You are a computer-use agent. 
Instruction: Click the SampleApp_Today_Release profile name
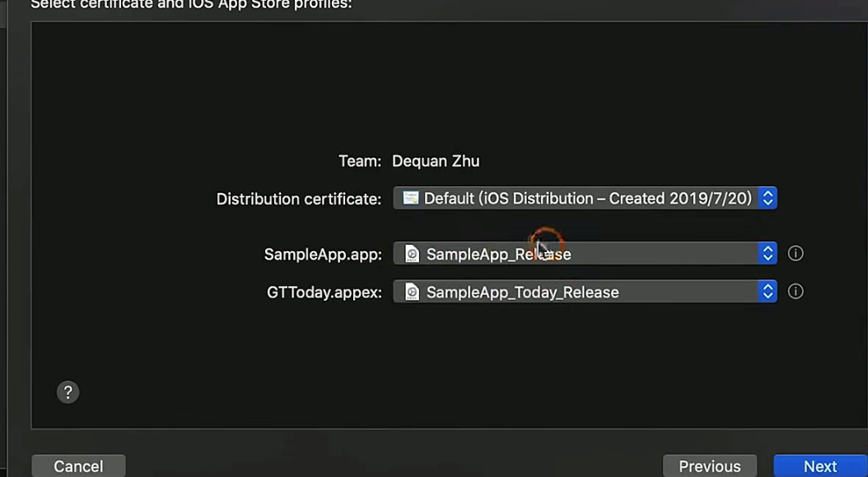point(522,292)
